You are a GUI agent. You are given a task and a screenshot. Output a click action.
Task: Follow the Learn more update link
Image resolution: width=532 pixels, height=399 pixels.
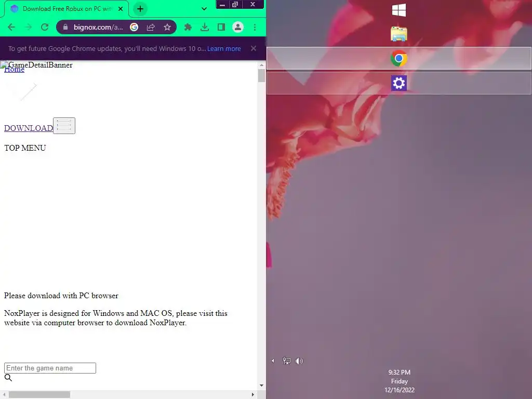pyautogui.click(x=224, y=48)
